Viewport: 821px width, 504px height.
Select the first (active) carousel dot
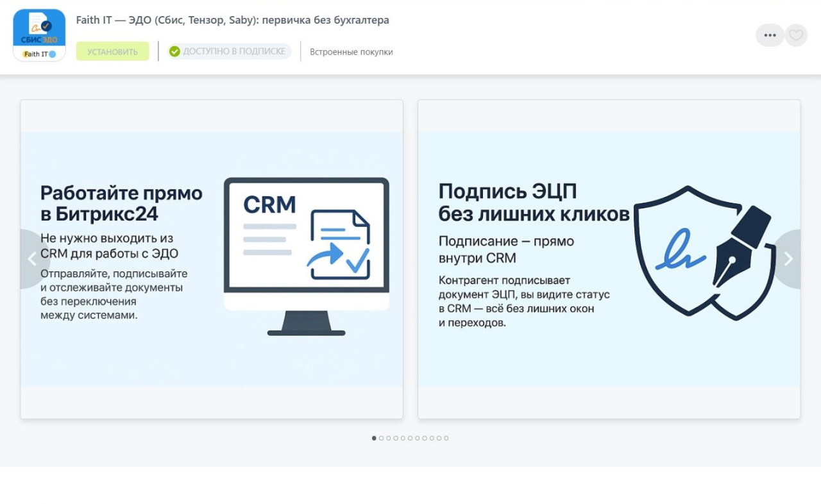[374, 438]
